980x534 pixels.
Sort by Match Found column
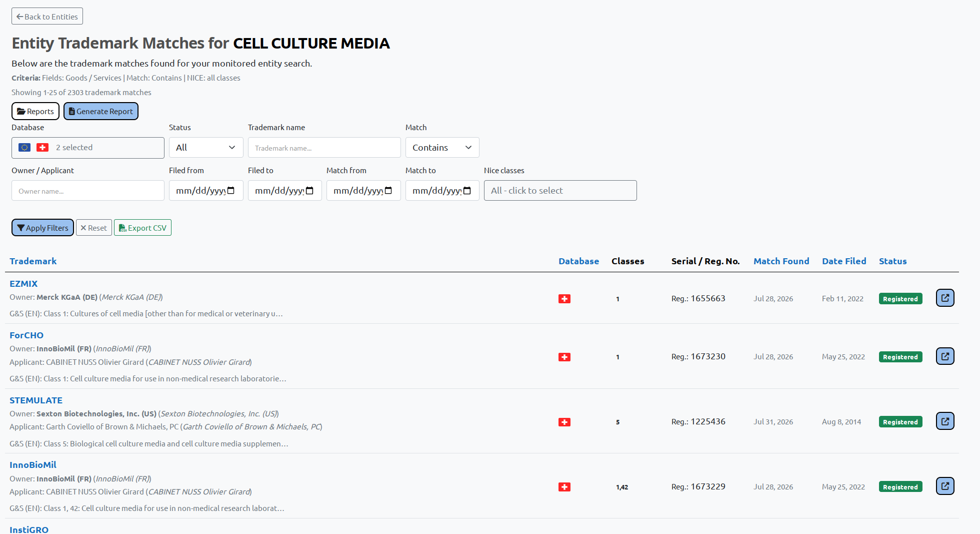coord(781,261)
